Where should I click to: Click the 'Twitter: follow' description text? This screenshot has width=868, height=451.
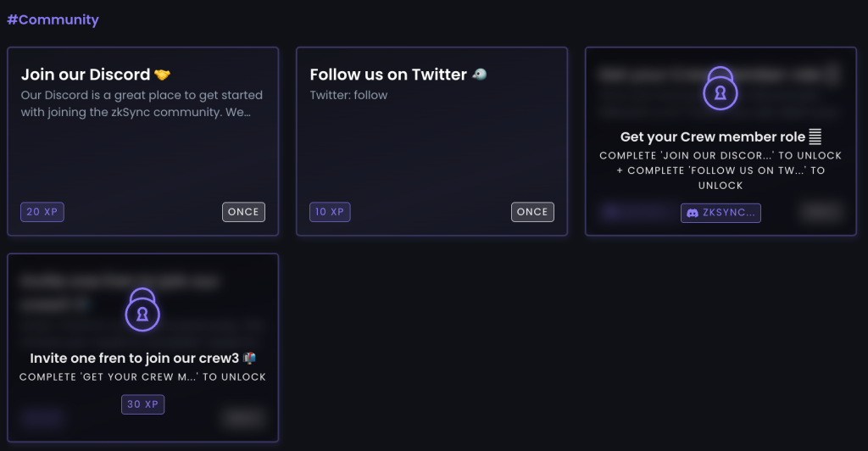click(348, 95)
